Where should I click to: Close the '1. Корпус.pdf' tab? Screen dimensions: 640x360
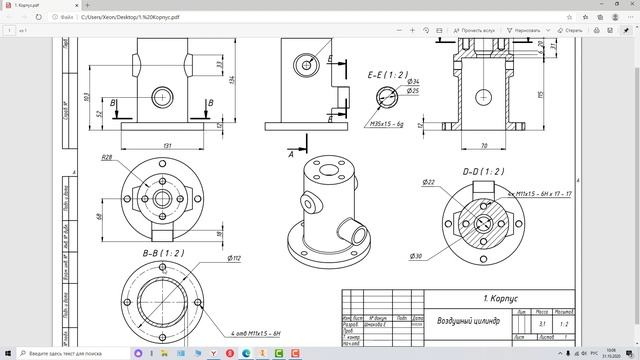coord(76,5)
